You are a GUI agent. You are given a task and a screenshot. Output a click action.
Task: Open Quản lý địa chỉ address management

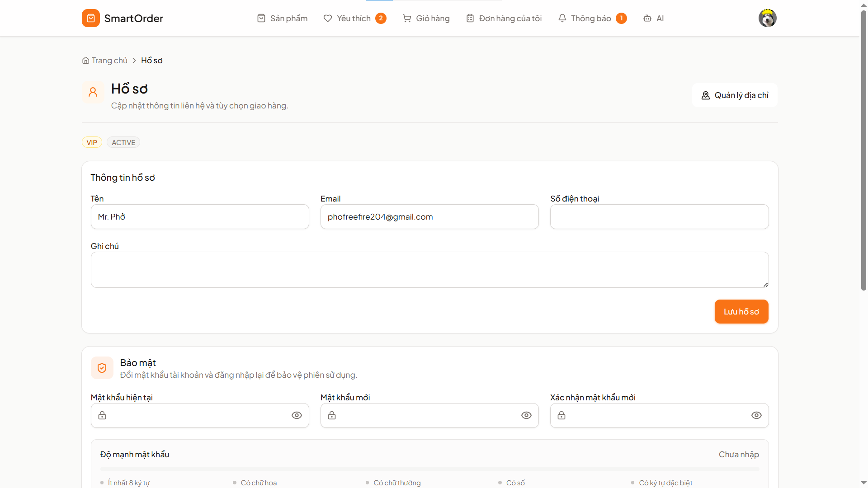pos(735,95)
